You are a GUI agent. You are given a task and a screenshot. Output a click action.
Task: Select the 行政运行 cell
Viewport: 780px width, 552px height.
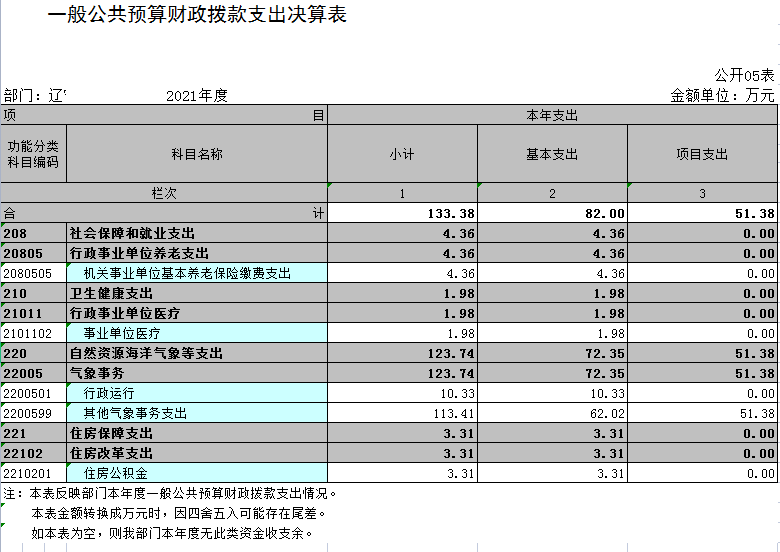(197, 393)
